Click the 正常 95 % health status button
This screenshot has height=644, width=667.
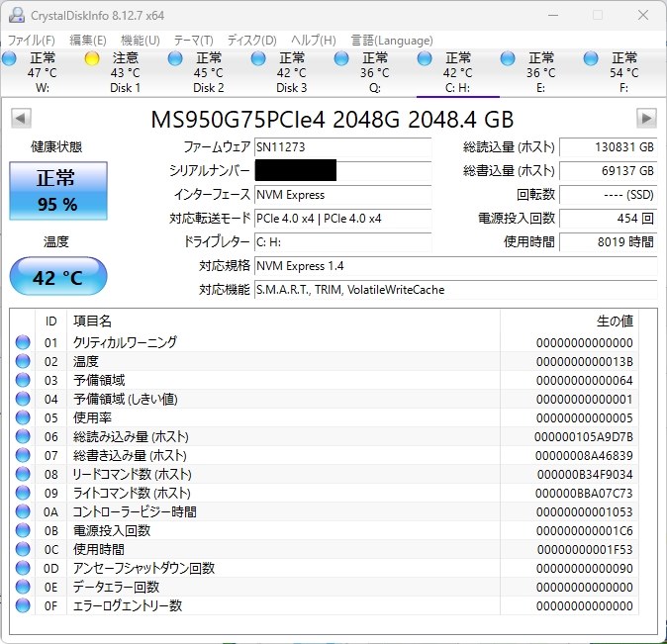(x=58, y=191)
